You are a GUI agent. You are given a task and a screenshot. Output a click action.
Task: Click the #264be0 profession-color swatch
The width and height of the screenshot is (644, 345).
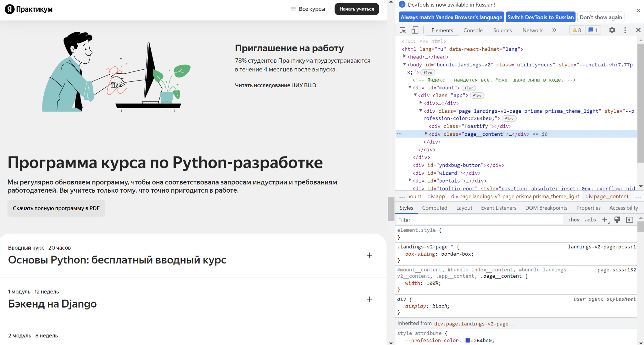pyautogui.click(x=468, y=340)
